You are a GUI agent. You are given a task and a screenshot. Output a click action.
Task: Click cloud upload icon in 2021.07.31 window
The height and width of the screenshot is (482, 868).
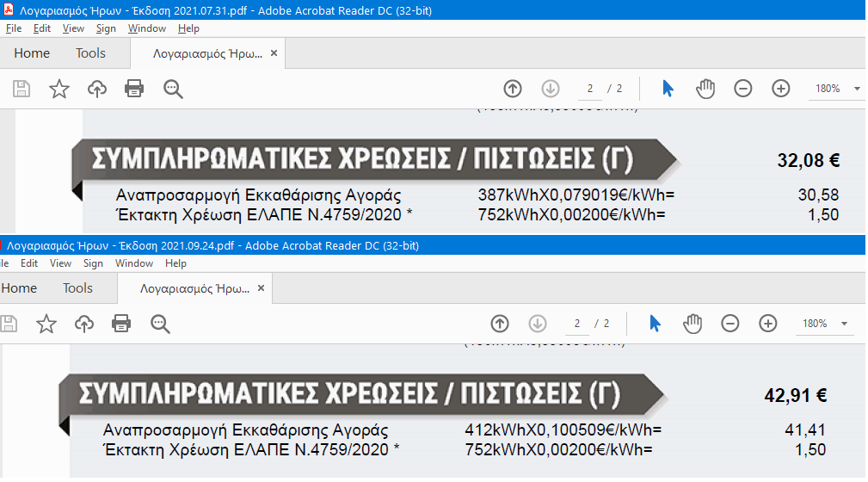[97, 89]
